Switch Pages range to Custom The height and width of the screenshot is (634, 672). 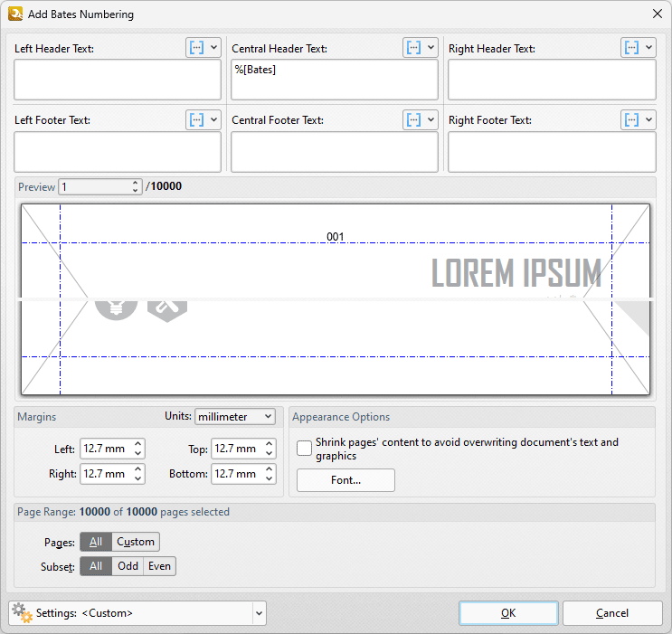[x=136, y=542]
